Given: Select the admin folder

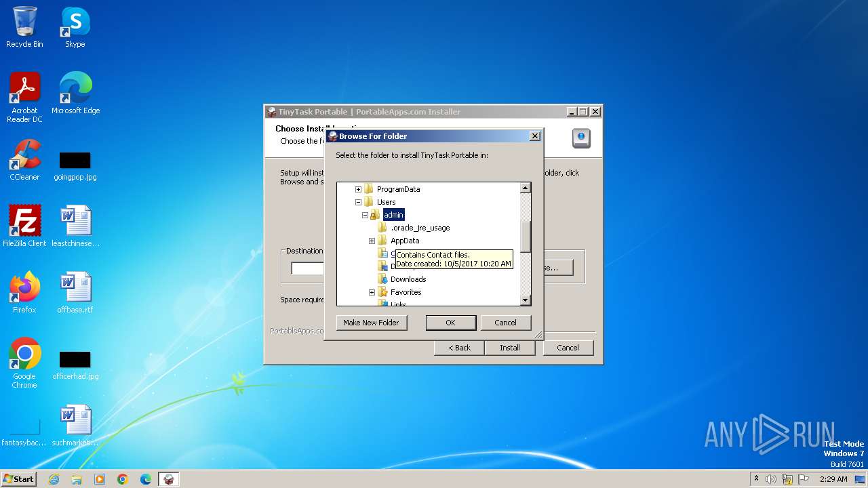Looking at the screenshot, I should (x=393, y=215).
